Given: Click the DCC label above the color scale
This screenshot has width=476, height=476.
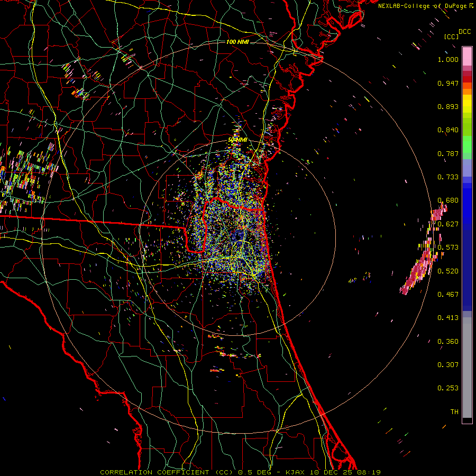Looking at the screenshot, I should point(465,32).
